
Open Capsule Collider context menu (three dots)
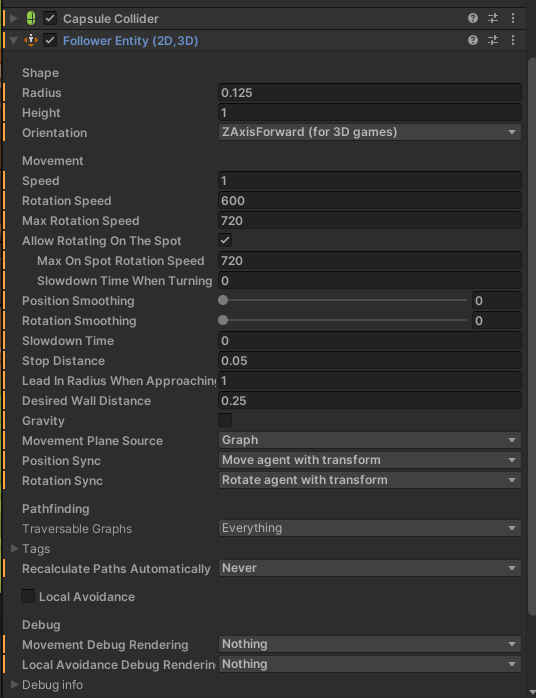513,18
